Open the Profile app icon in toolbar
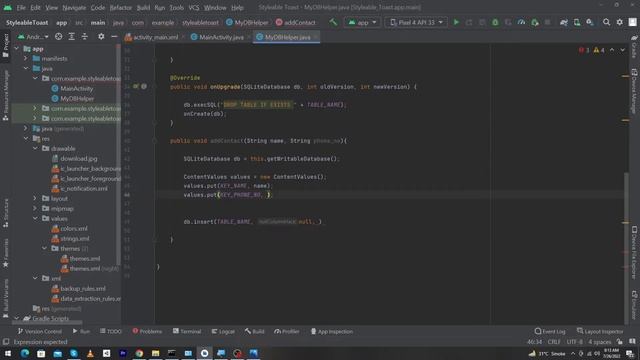Screen dimensions: 640x360 521,22
